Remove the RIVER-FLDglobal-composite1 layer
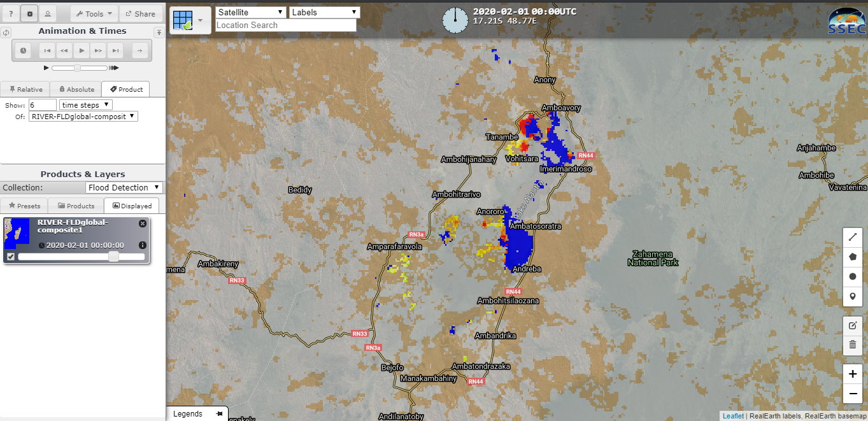 (x=143, y=224)
